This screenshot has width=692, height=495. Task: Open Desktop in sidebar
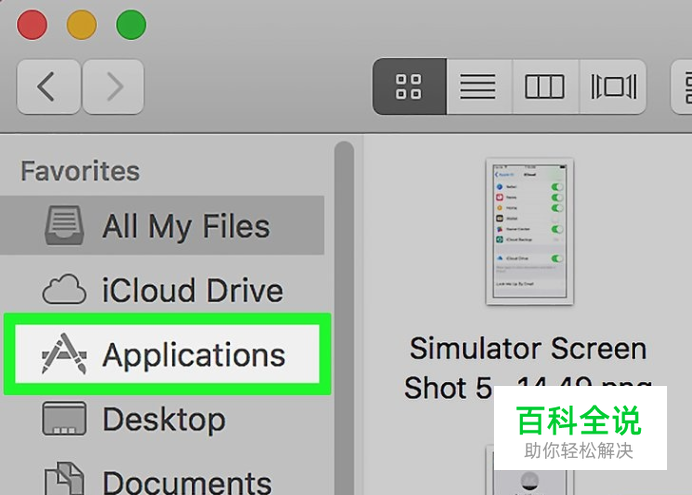tap(162, 419)
